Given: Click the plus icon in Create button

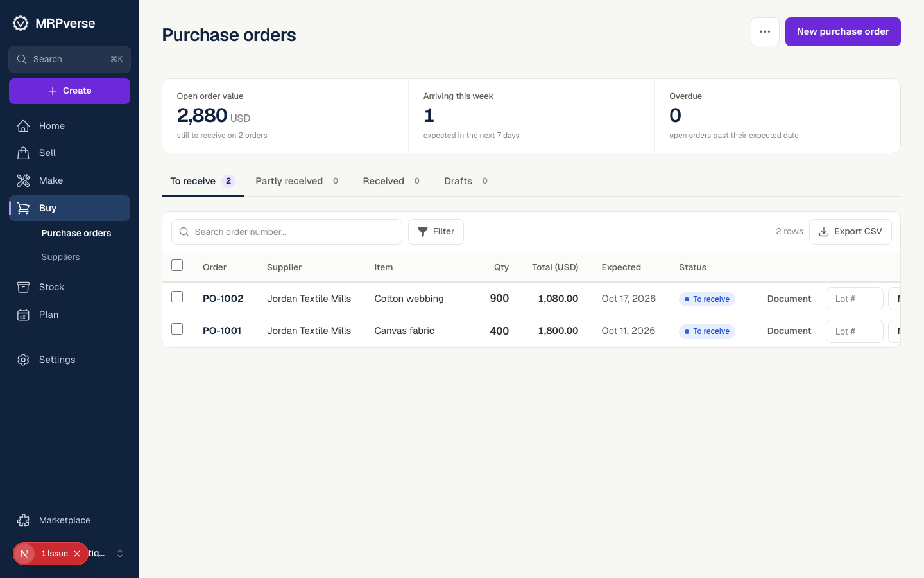Looking at the screenshot, I should click(x=53, y=91).
